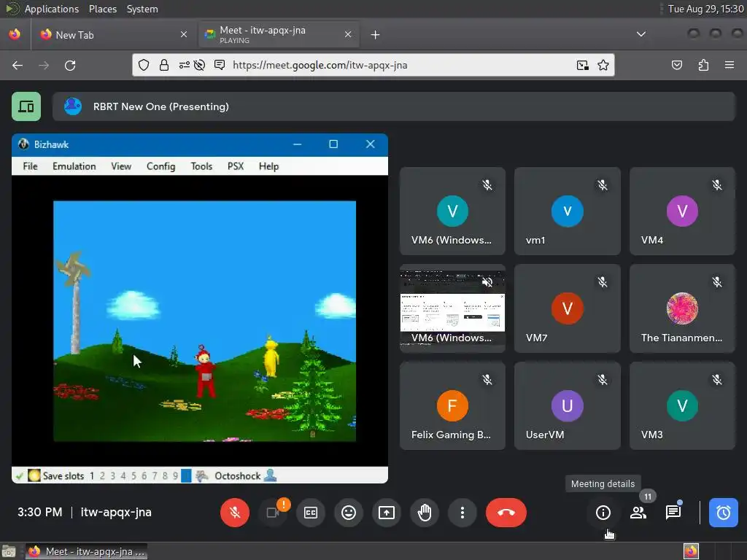The width and height of the screenshot is (747, 560).
Task: Close the New Tab tab
Action: [184, 35]
